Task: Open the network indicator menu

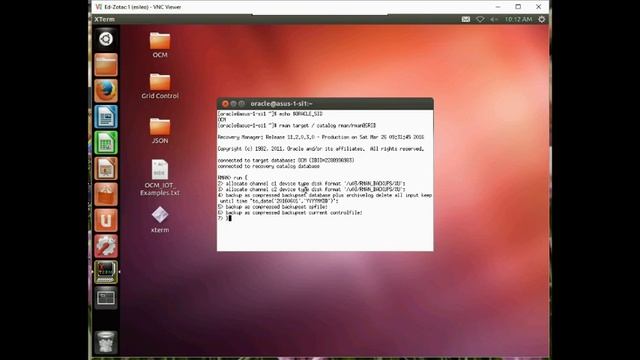Action: tap(480, 19)
